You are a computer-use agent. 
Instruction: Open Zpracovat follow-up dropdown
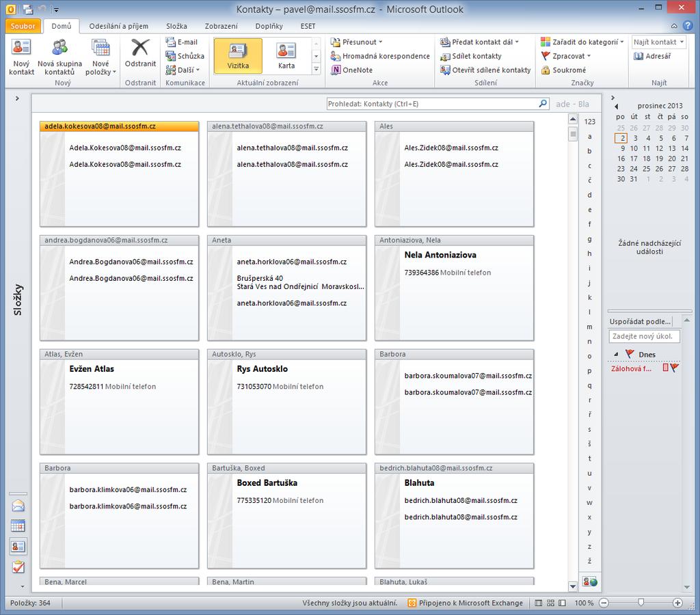pos(565,56)
